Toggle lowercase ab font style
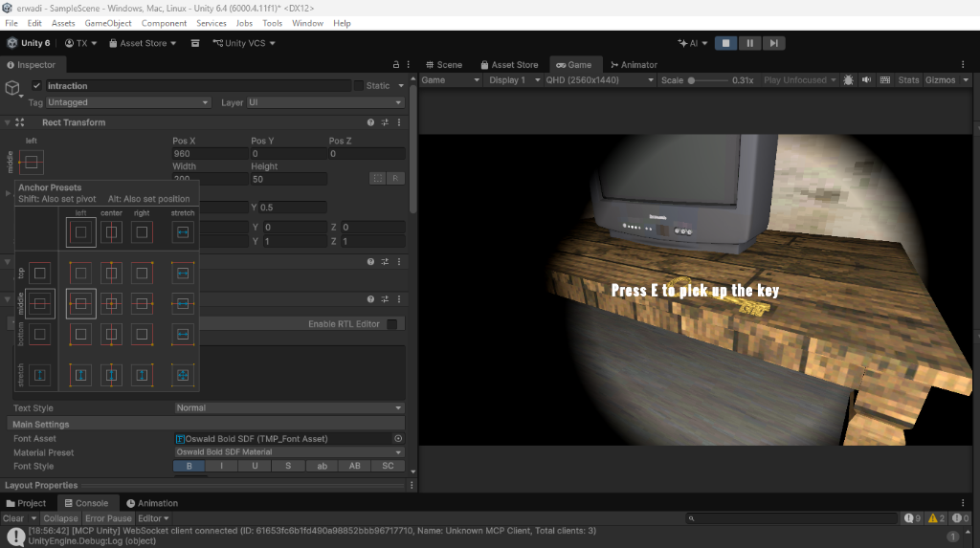 point(322,466)
